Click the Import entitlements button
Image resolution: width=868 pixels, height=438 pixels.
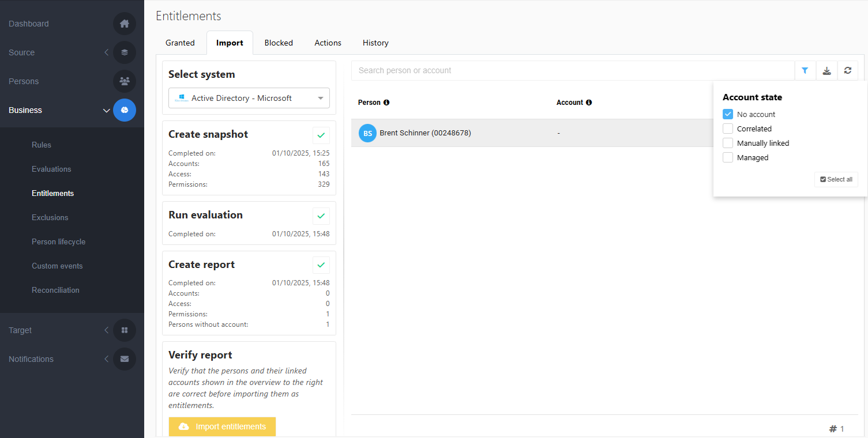click(222, 426)
